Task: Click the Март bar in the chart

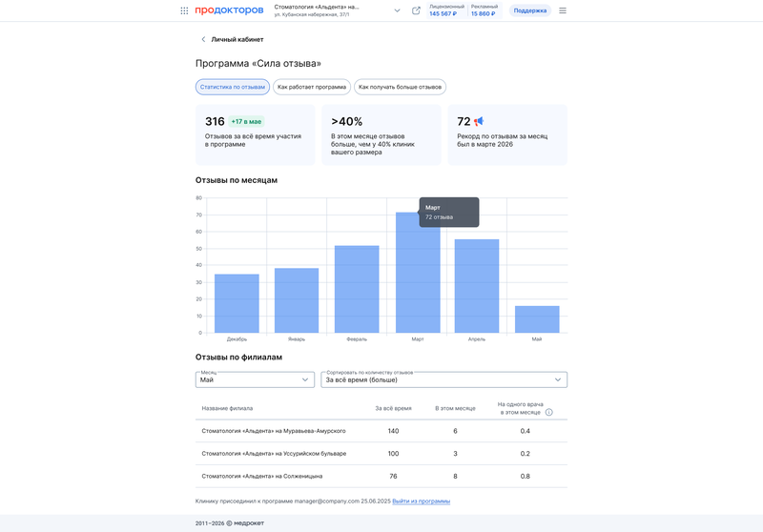Action: pos(418,273)
